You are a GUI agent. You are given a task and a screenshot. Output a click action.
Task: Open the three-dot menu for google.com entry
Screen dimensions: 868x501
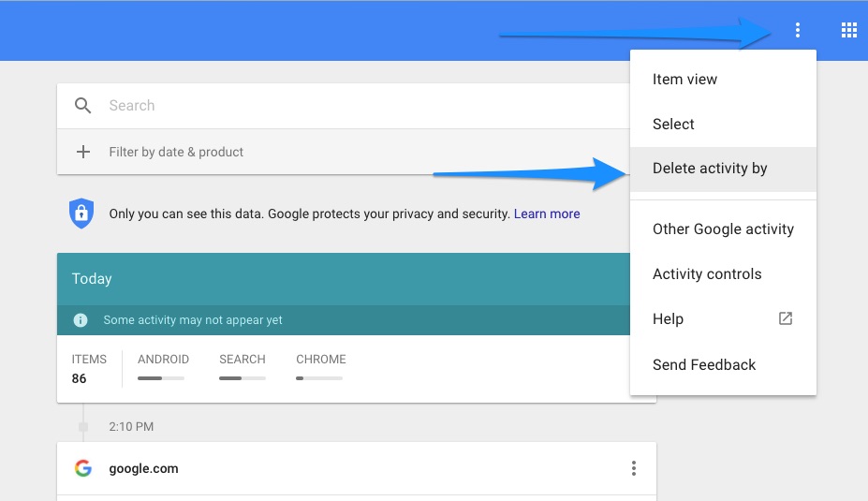pos(634,468)
